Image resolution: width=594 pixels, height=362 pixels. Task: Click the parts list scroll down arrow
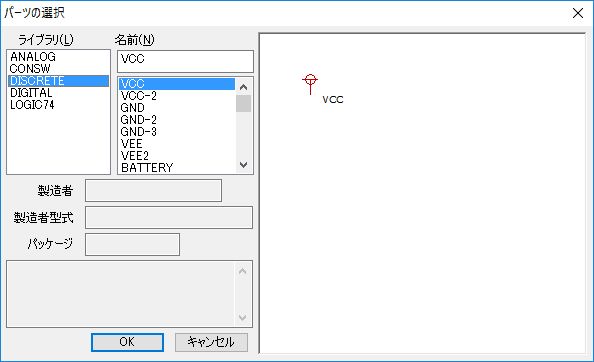click(244, 165)
